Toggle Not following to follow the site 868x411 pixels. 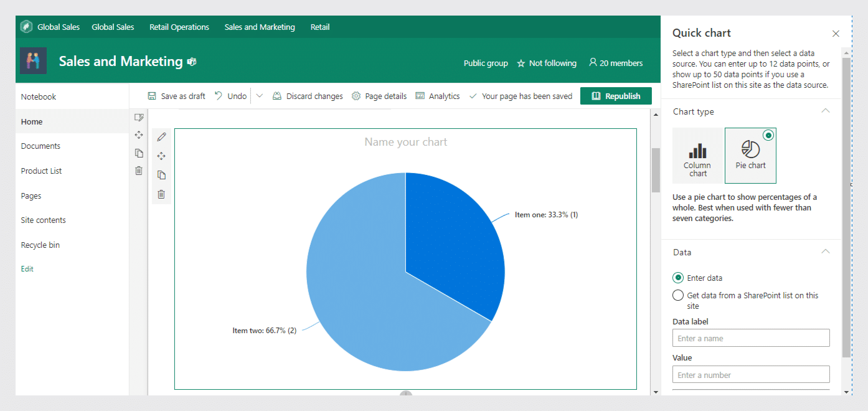point(546,62)
